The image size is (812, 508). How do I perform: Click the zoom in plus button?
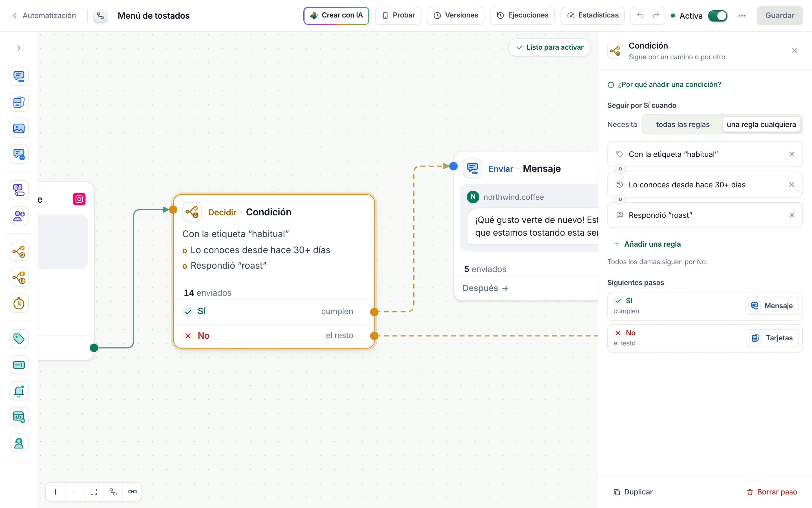click(56, 492)
